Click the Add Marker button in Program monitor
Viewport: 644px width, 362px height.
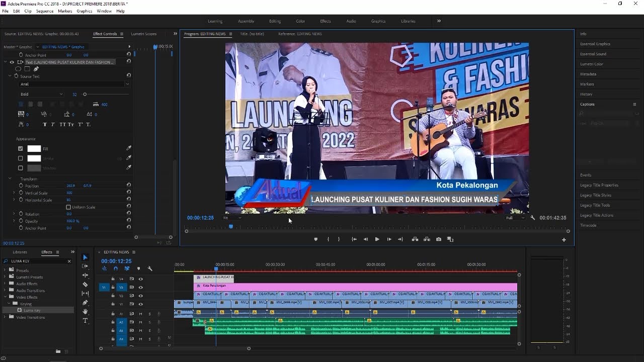316,239
